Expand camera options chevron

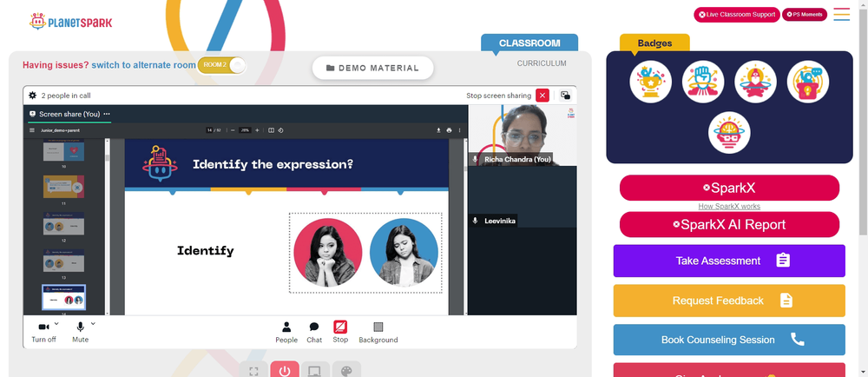click(x=56, y=323)
